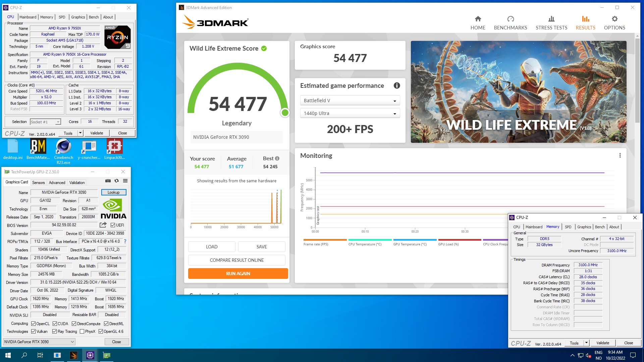Switch to Bench tab in top CPU-Z window

94,17
